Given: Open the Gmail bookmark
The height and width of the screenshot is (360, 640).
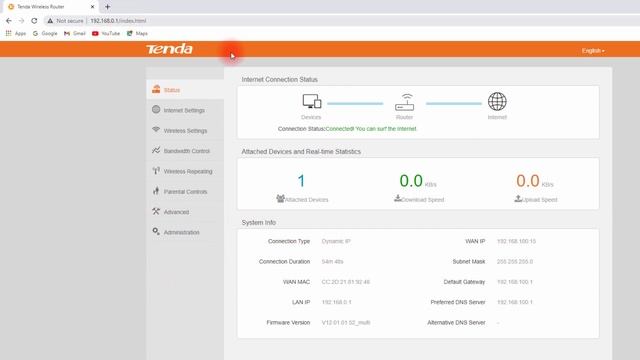Looking at the screenshot, I should [x=75, y=33].
